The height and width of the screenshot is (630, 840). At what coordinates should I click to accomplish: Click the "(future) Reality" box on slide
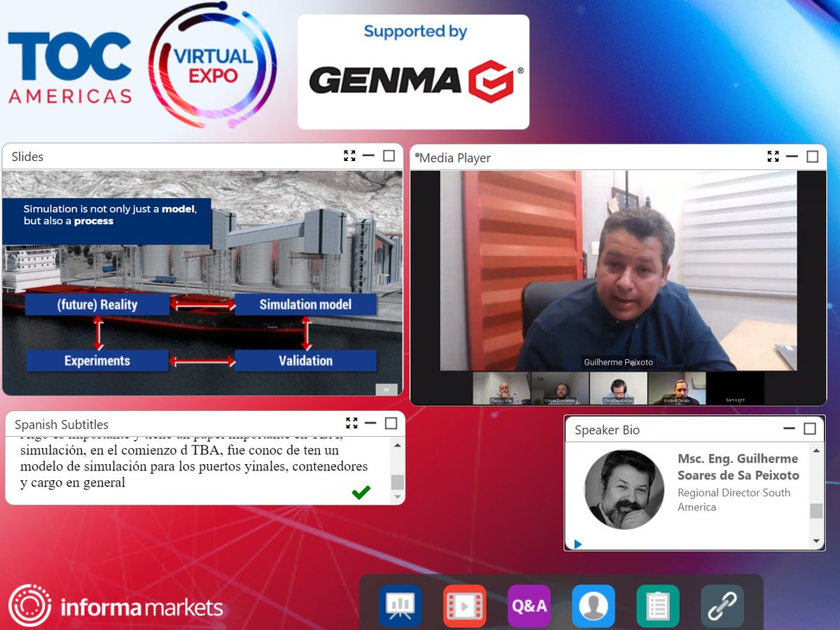[97, 304]
